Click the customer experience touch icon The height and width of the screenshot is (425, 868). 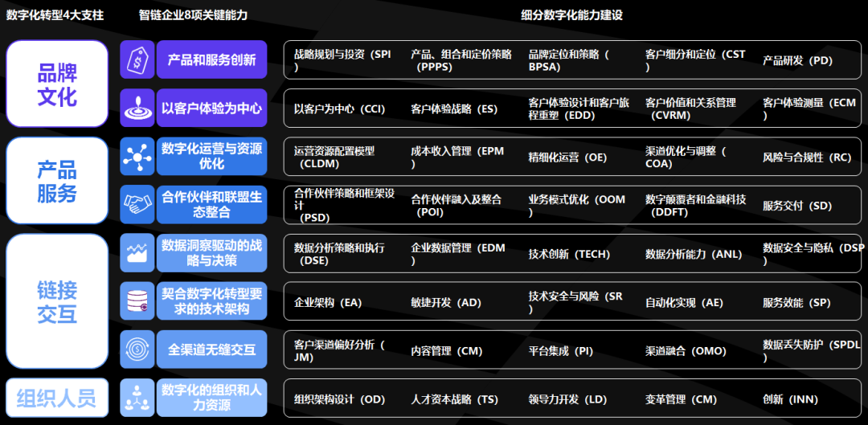(x=137, y=108)
